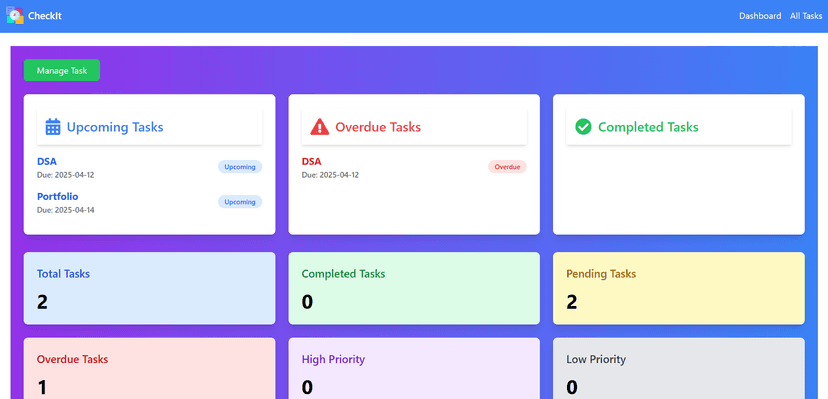Click the calendar icon beside Upcoming Tasks
828x399 pixels.
point(53,127)
